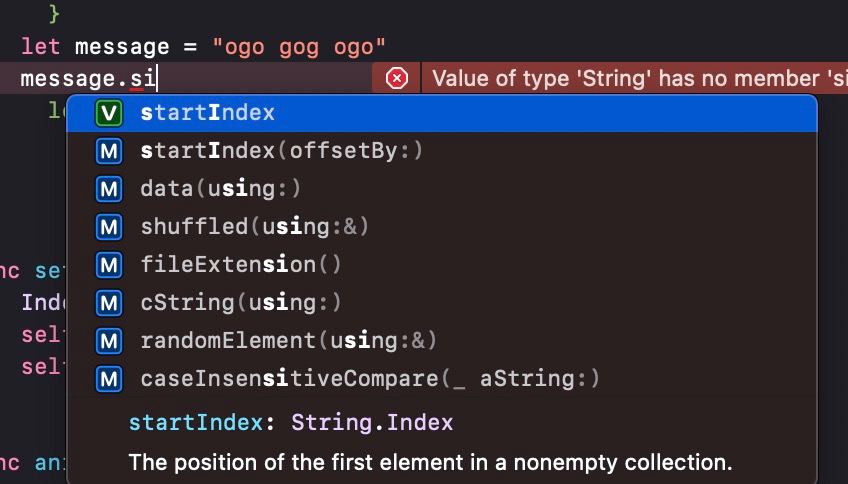Image resolution: width=848 pixels, height=484 pixels.
Task: Choose caseInsensitiveCompare(_ aString:) completion
Action: pyautogui.click(x=370, y=379)
